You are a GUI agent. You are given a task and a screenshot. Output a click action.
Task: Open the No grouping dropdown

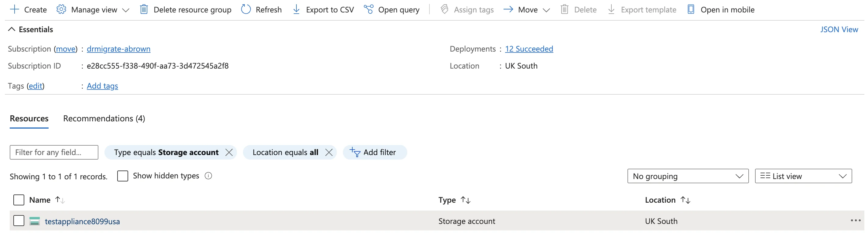(x=688, y=176)
